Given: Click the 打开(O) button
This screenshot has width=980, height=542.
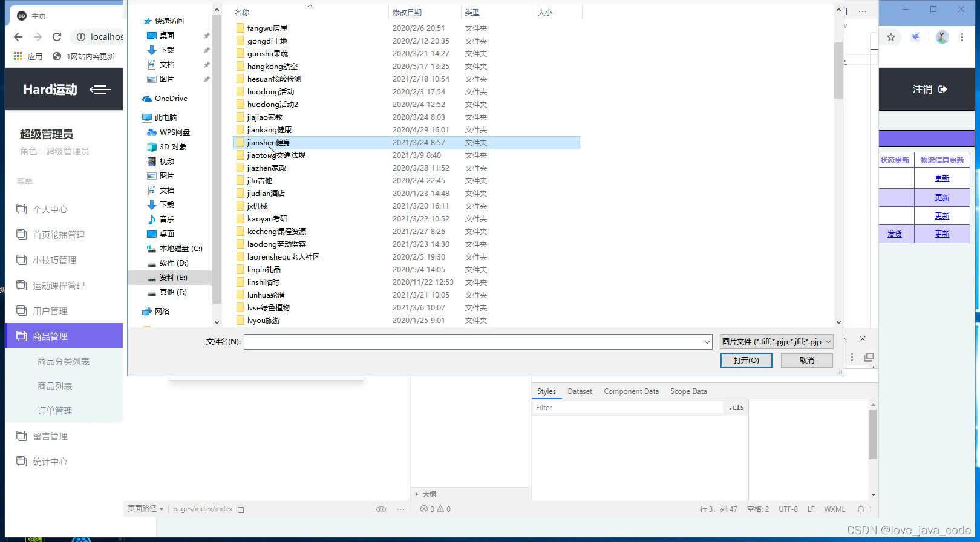Looking at the screenshot, I should 746,361.
